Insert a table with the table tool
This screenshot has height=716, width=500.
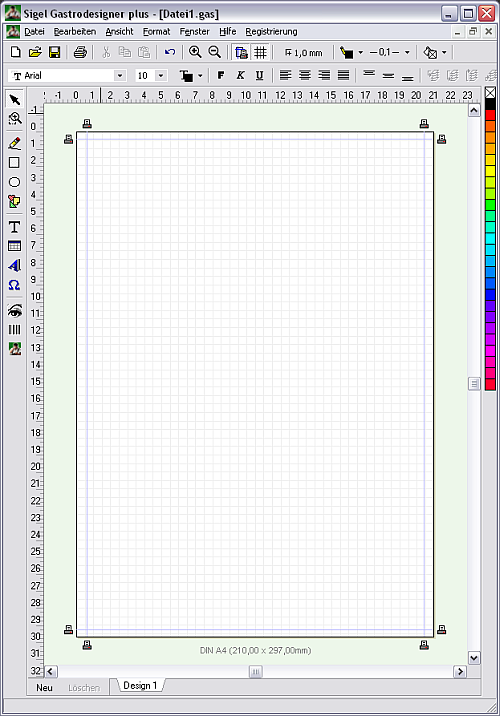(x=14, y=246)
